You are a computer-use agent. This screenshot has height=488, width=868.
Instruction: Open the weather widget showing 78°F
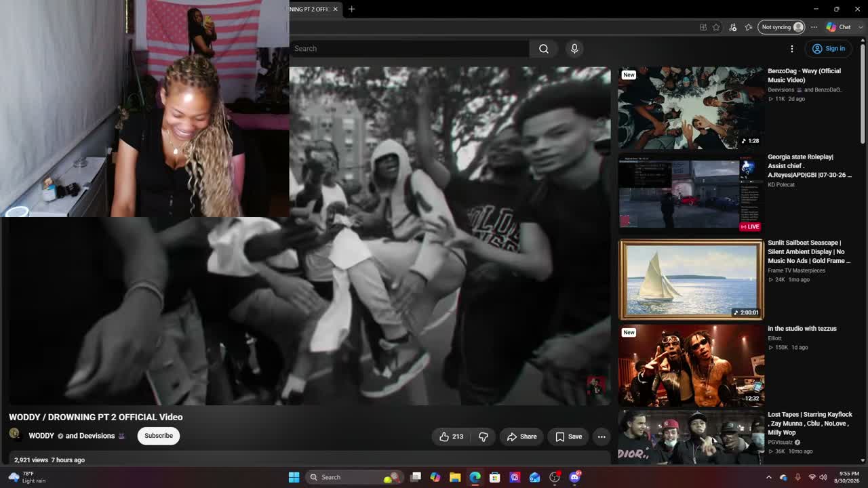point(27,477)
